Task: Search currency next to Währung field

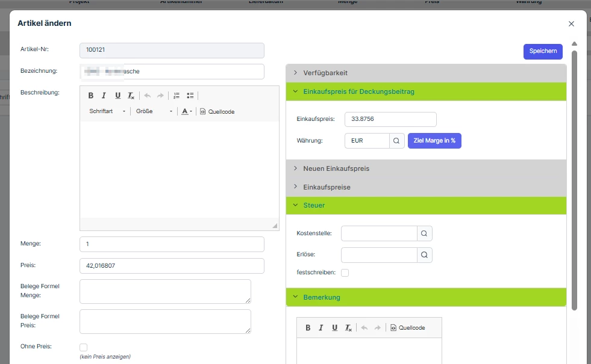Action: (396, 141)
